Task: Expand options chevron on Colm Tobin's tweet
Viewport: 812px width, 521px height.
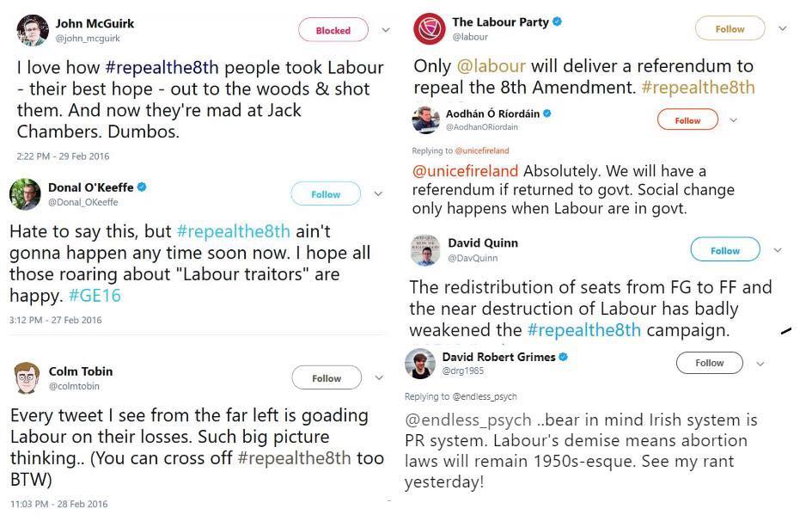Action: point(379,378)
